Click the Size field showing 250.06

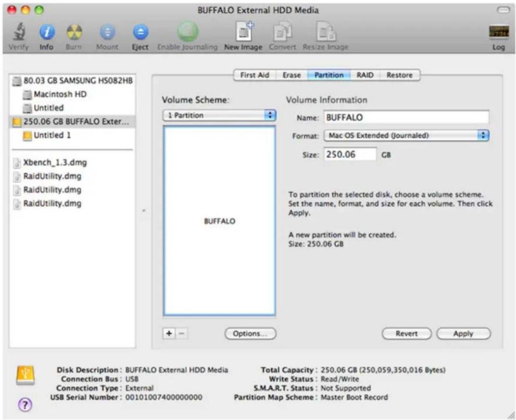click(350, 154)
